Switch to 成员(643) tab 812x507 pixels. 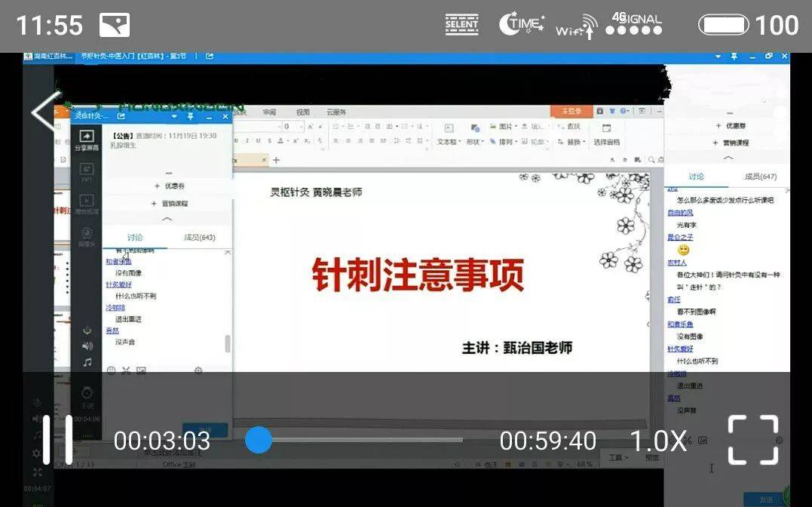199,238
